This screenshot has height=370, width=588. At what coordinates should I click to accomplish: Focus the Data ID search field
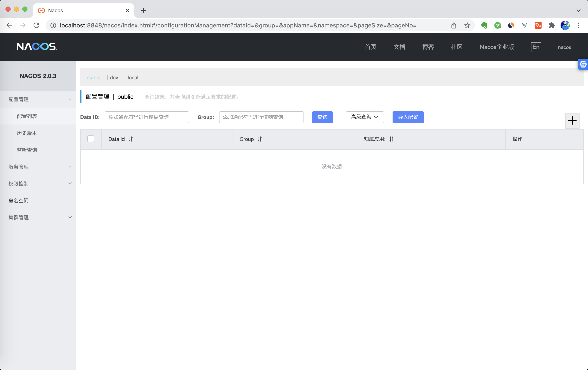coord(146,117)
